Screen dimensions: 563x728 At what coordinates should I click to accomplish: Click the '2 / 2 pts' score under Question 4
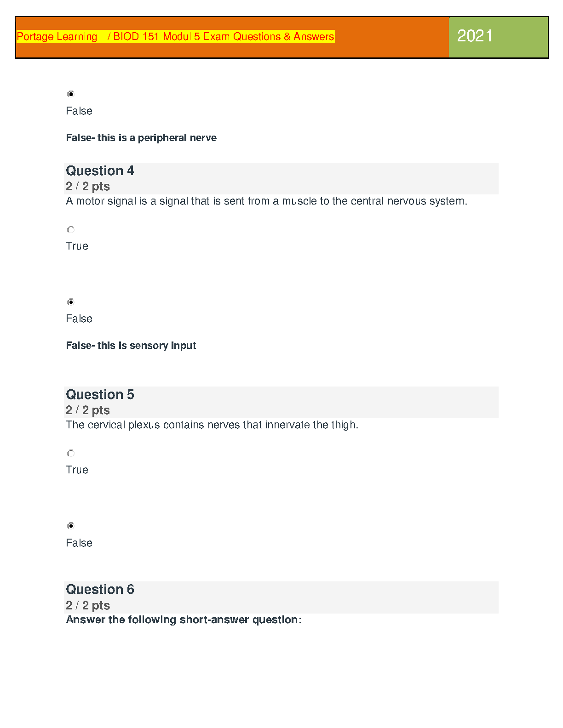(x=88, y=187)
